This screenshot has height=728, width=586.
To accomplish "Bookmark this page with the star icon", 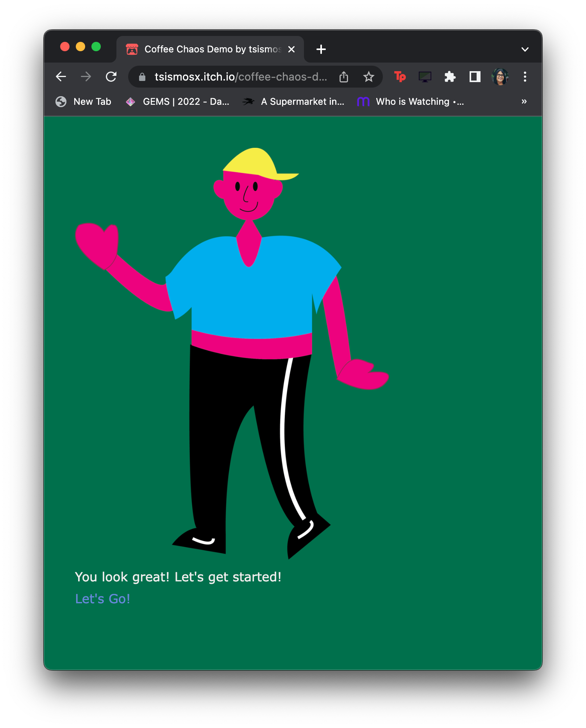I will pos(368,77).
